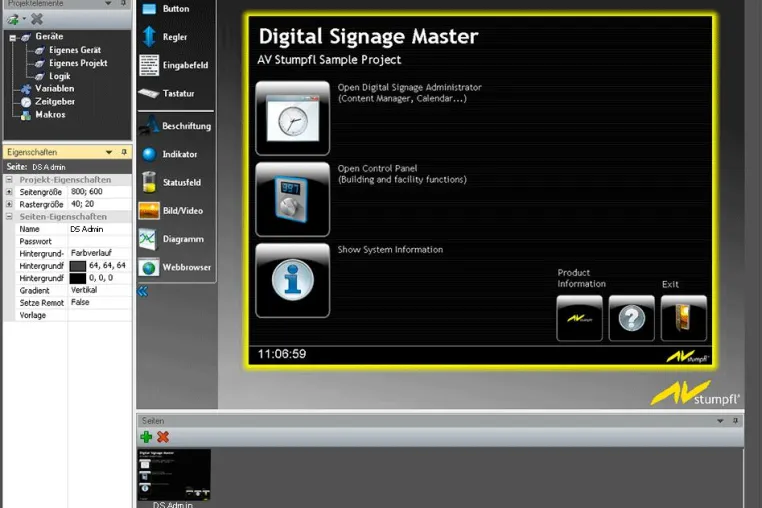Click the Exit door button
Screen dimensions: 762x508
683,318
